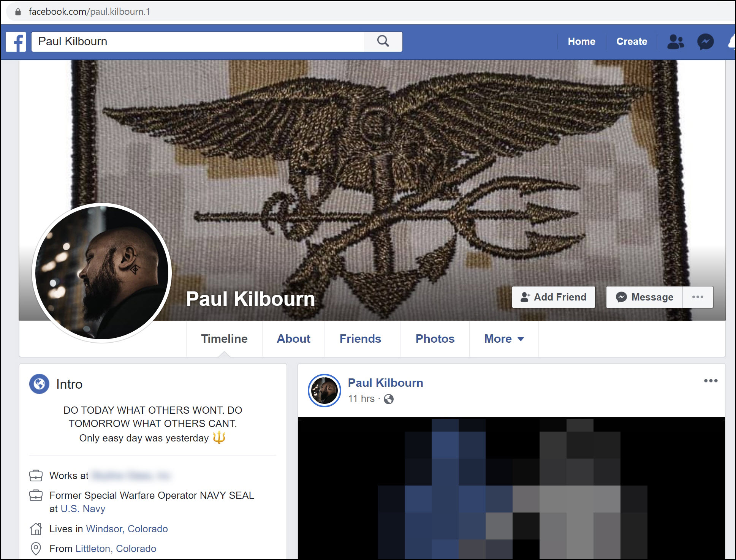The image size is (736, 560).
Task: Click the Paul Kilbourn search field
Action: pos(198,41)
